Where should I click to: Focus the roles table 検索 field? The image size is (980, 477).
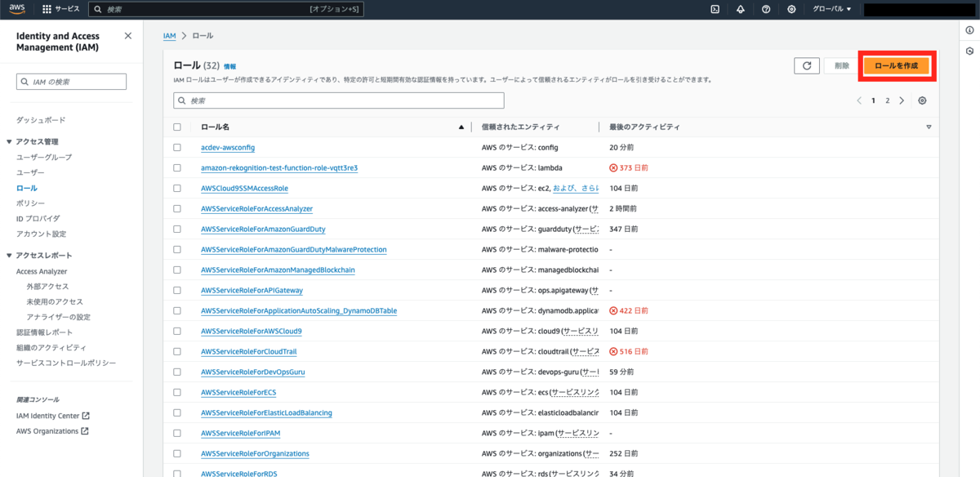pos(339,100)
